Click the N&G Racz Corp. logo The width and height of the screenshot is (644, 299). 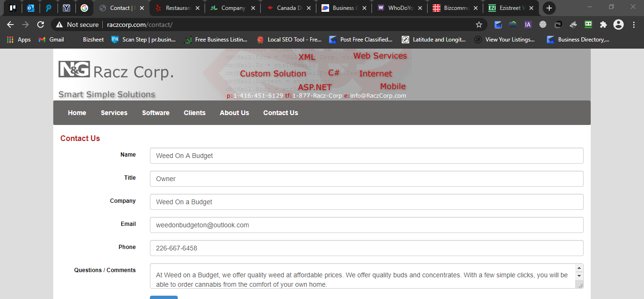point(116,71)
